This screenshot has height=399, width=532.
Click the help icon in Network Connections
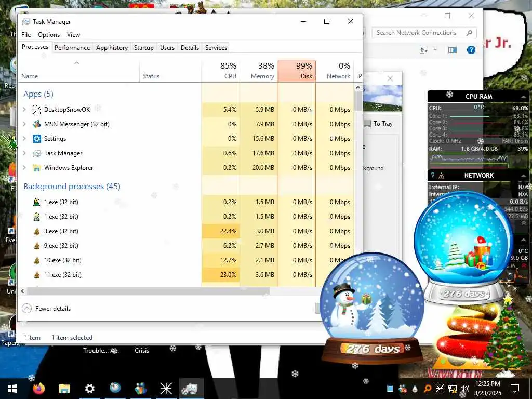click(471, 50)
